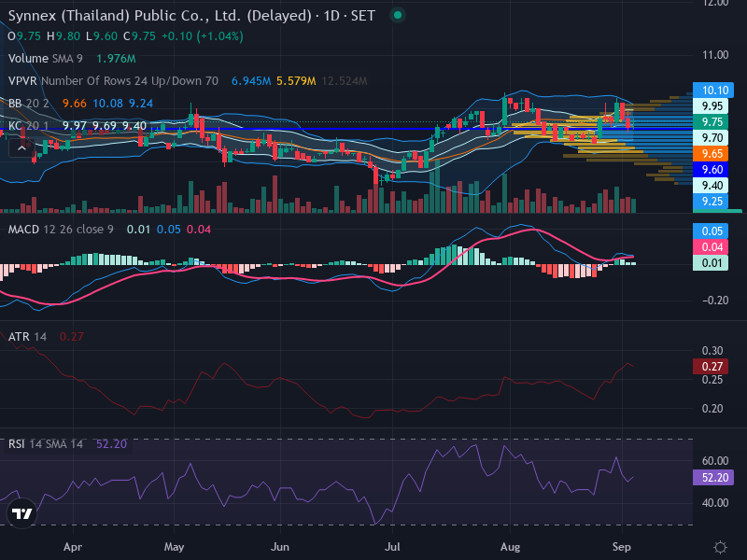Image resolution: width=747 pixels, height=560 pixels.
Task: Click the close price C9.75 readout
Action: pos(139,36)
